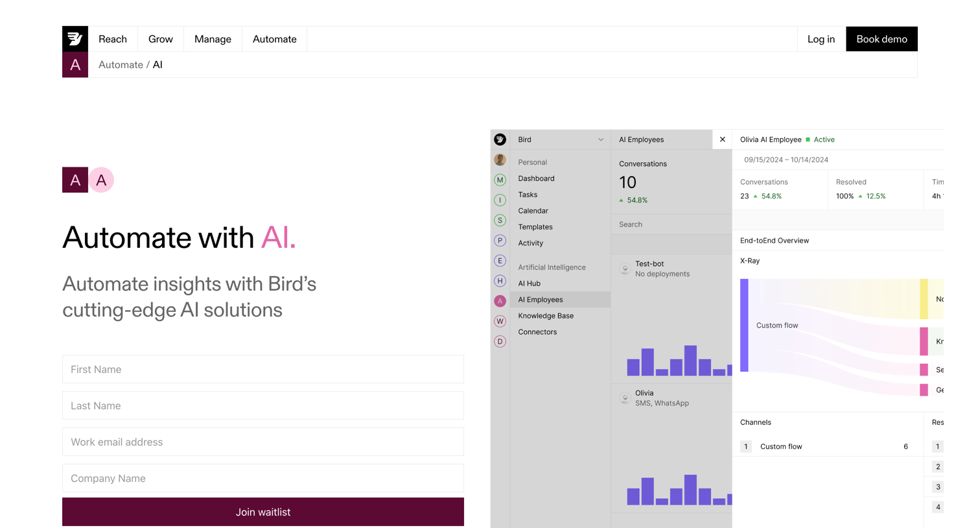Click the Active status label
The width and height of the screenshot is (980, 528).
[x=824, y=139]
